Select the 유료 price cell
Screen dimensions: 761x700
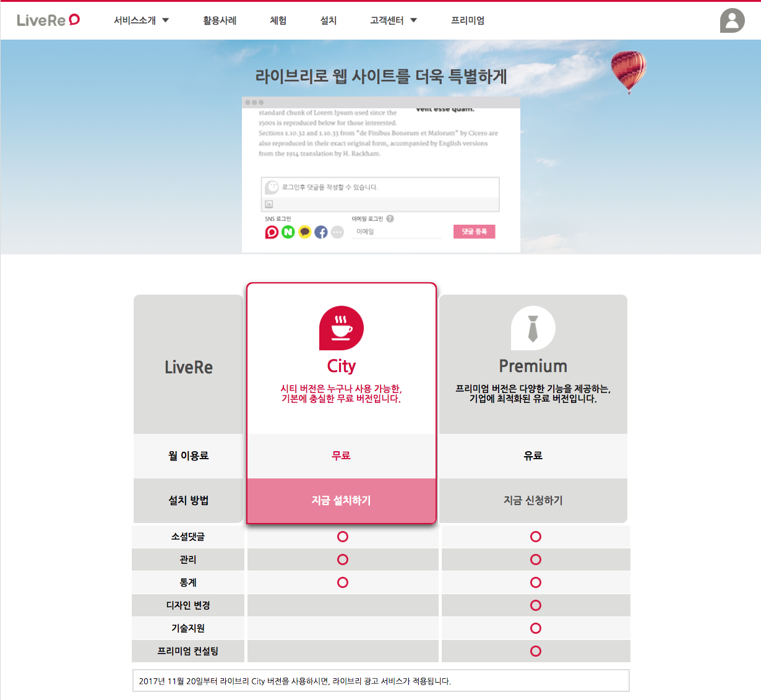[533, 456]
